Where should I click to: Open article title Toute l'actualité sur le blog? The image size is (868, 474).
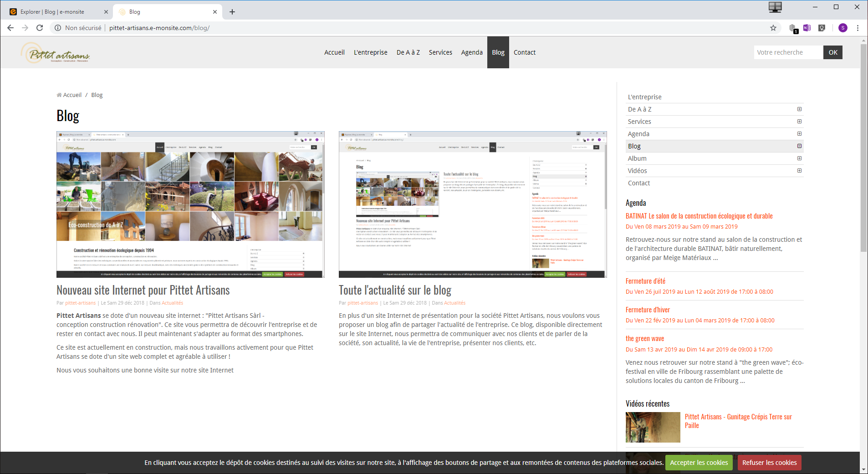point(395,291)
